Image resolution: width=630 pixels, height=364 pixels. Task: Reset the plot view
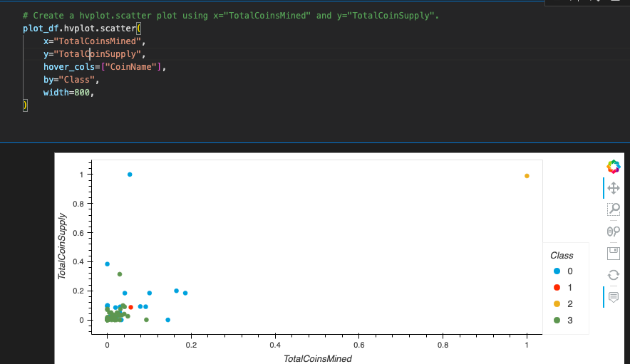613,275
